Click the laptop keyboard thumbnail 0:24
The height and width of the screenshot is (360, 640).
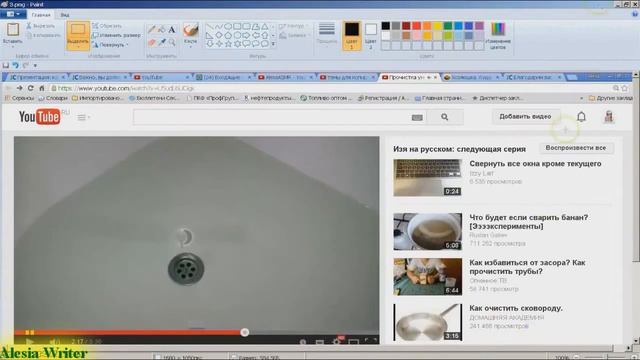tap(428, 178)
